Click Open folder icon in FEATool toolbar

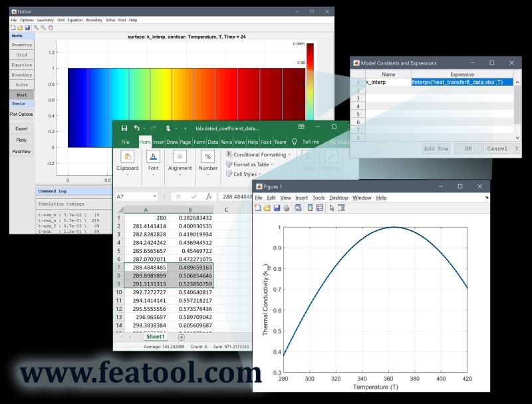click(20, 28)
